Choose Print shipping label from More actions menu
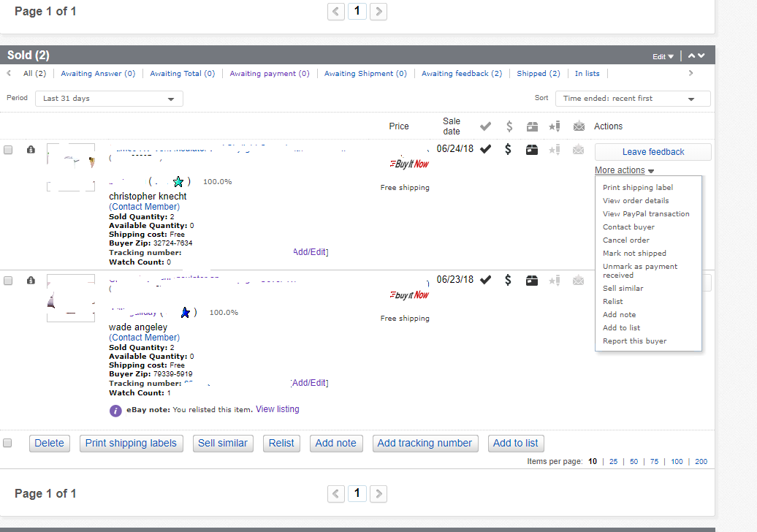Image resolution: width=757 pixels, height=532 pixels. 637,188
